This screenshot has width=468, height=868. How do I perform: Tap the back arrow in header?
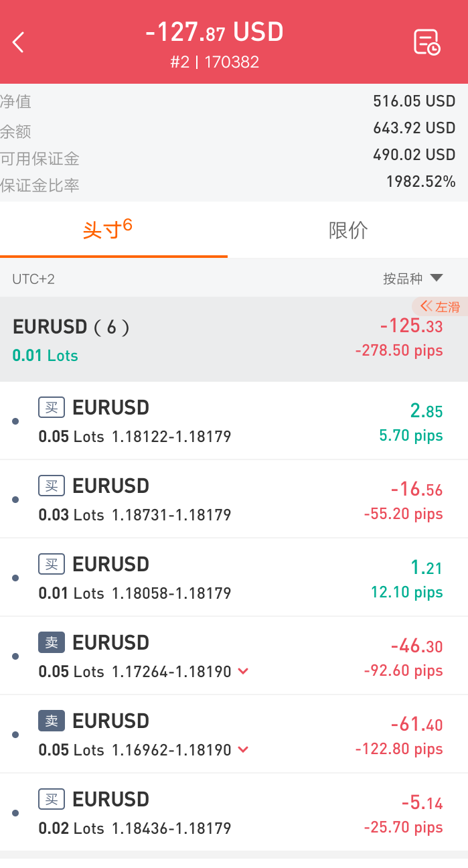pyautogui.click(x=18, y=42)
